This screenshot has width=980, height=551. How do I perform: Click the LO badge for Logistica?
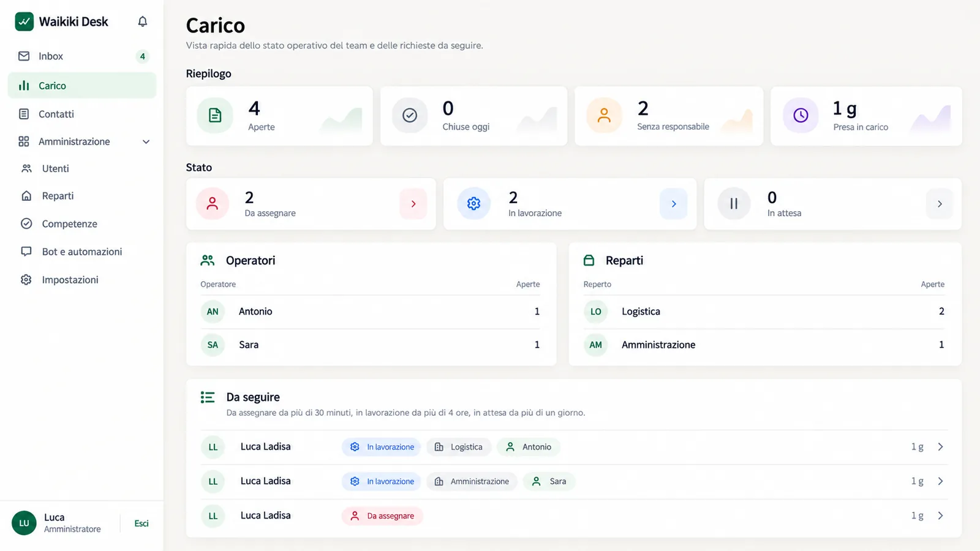[595, 312]
